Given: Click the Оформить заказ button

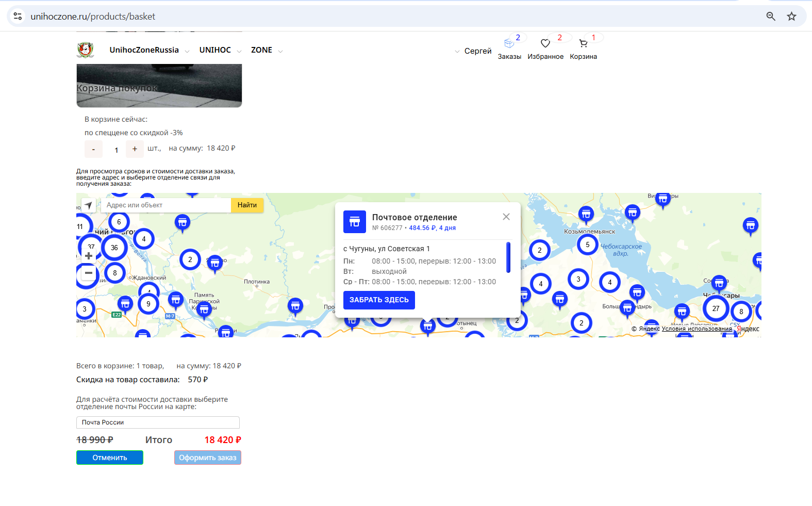Looking at the screenshot, I should coord(208,458).
